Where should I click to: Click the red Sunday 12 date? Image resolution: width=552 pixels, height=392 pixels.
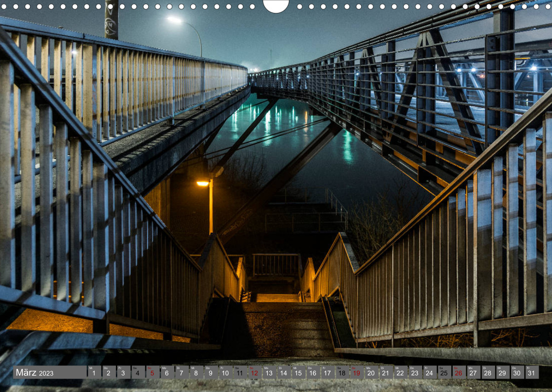(x=255, y=373)
